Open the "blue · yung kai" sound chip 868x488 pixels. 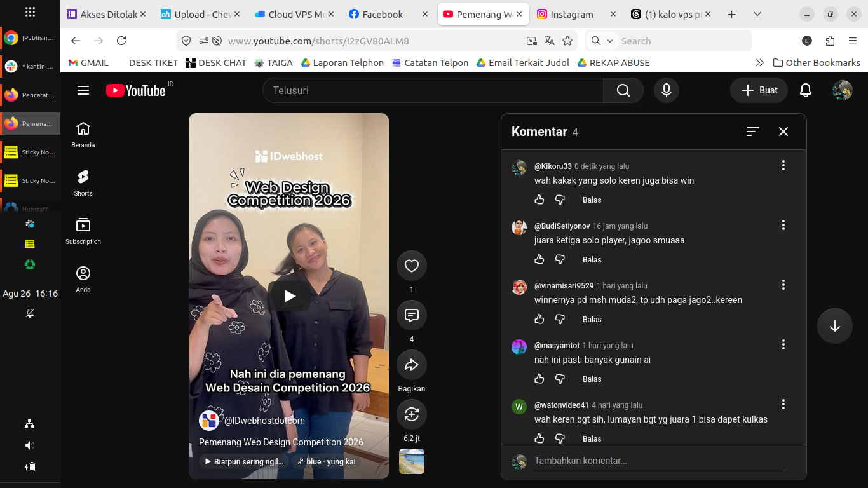327,462
